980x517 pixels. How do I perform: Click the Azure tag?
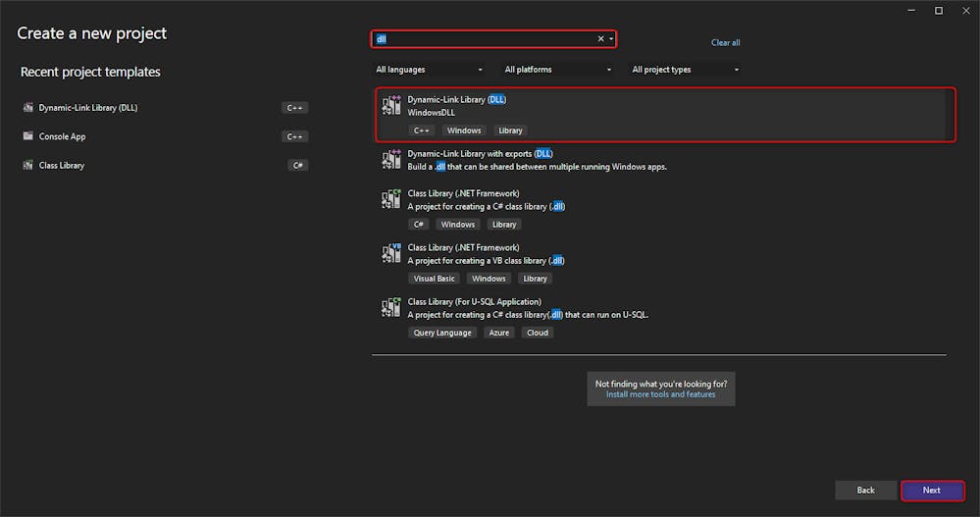click(x=498, y=333)
